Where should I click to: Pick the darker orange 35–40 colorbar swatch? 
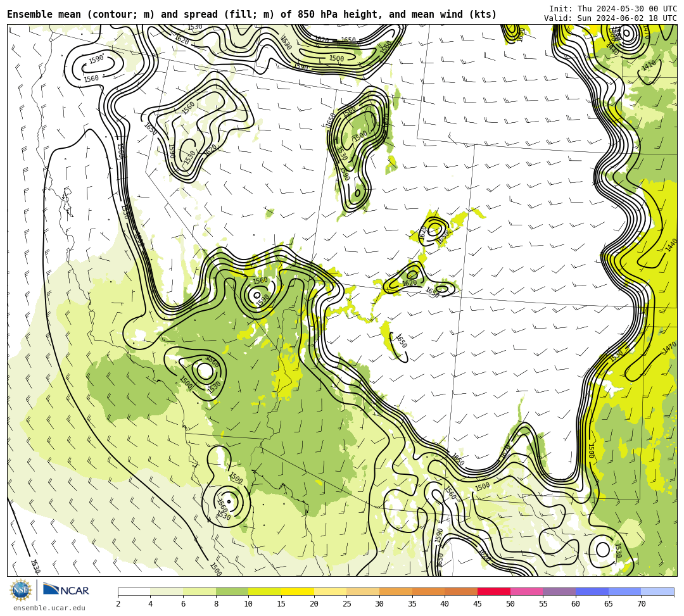click(x=428, y=591)
